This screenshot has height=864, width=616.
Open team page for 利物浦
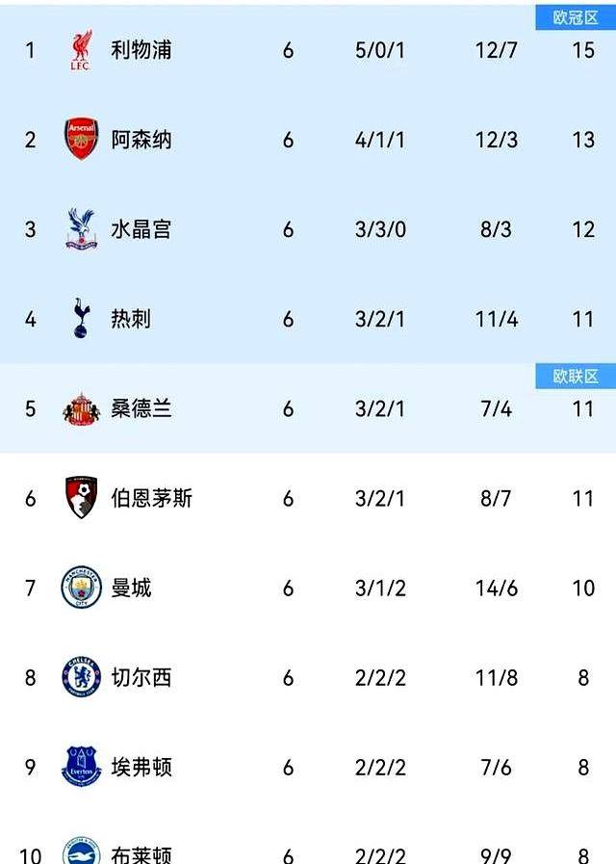click(141, 50)
